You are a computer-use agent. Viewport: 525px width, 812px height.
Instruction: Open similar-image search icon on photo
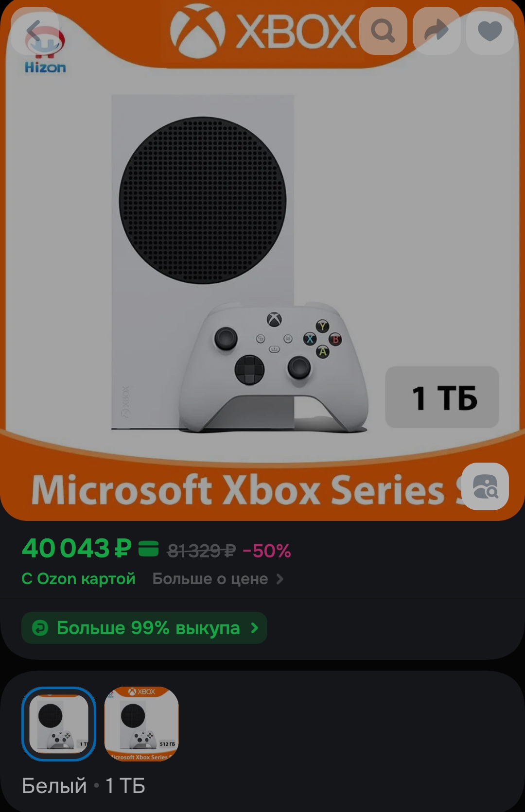(485, 486)
